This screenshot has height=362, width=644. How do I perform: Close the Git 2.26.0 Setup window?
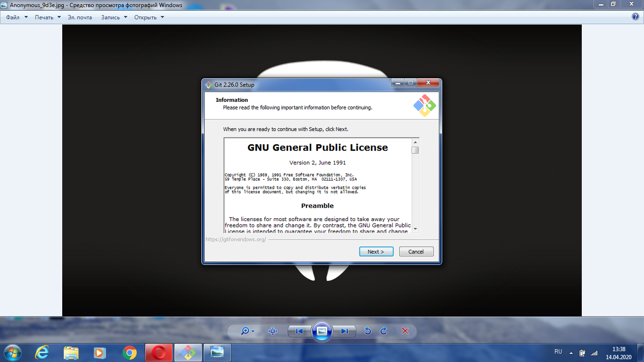coord(428,83)
